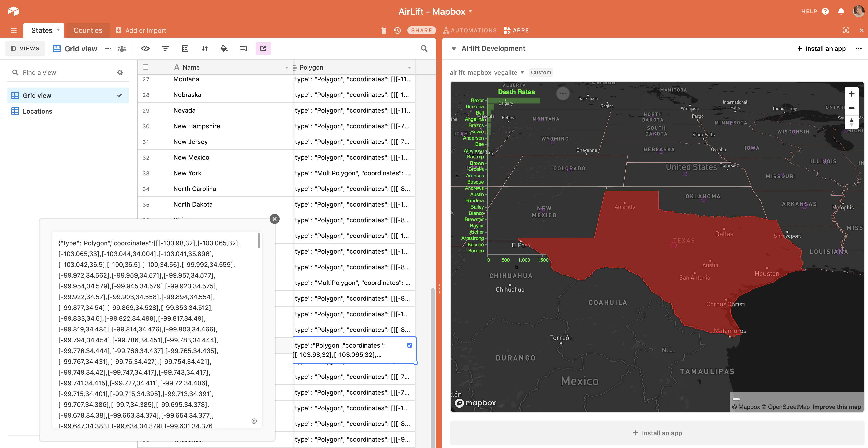Click the SHARE button
The image size is (868, 448).
(422, 30)
